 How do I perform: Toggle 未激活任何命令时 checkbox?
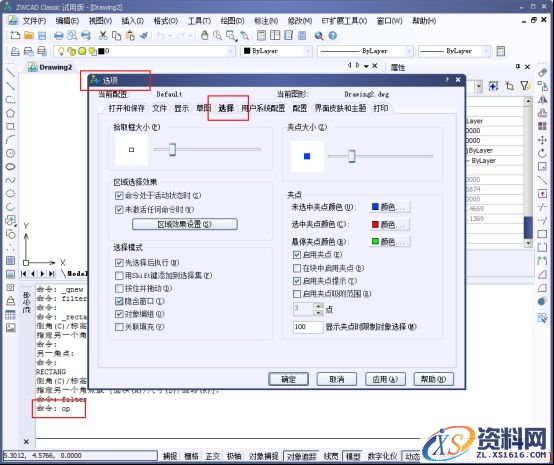[x=119, y=210]
